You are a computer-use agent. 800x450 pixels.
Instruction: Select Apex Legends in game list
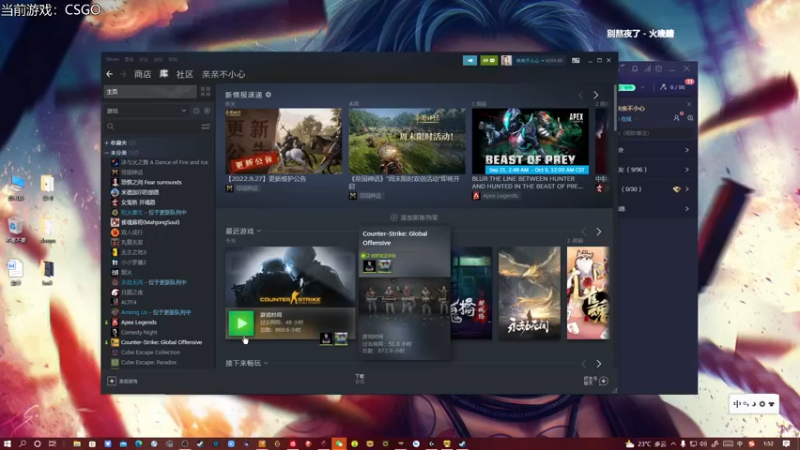[134, 322]
